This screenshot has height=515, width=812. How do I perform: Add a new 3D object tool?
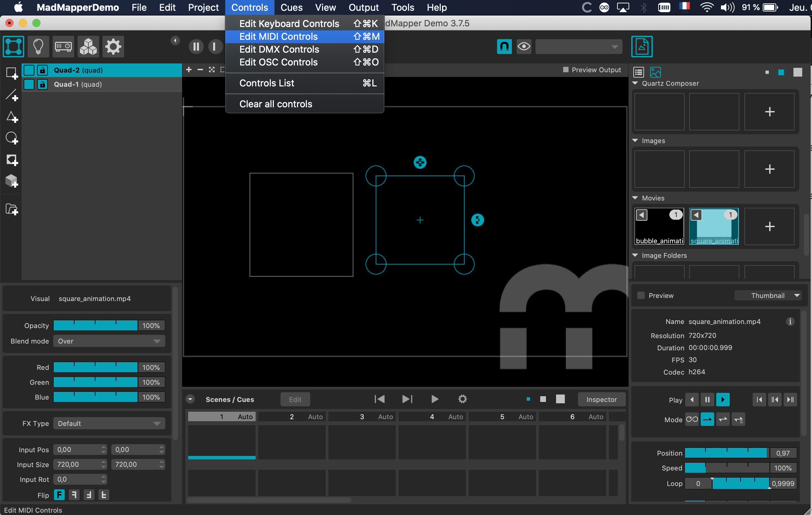pos(12,181)
